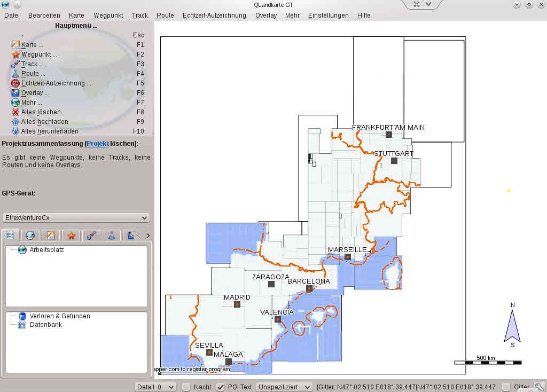
Task: Select the star waypoint tab icon
Action: click(71, 235)
